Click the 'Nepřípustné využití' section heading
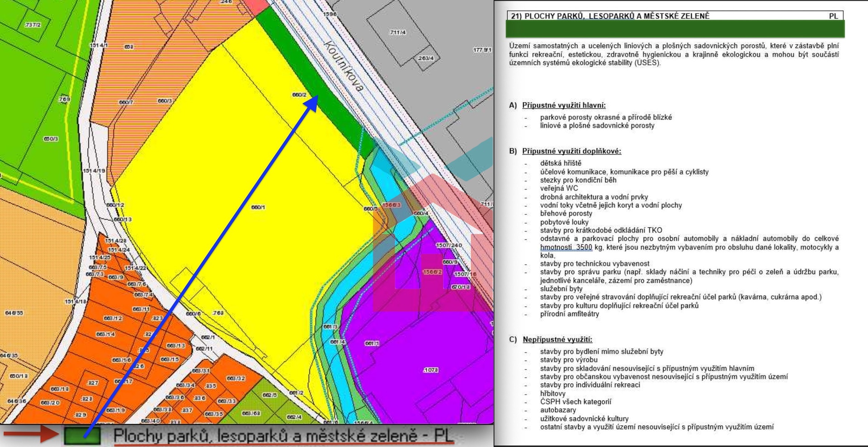The height and width of the screenshot is (447, 868). (557, 339)
